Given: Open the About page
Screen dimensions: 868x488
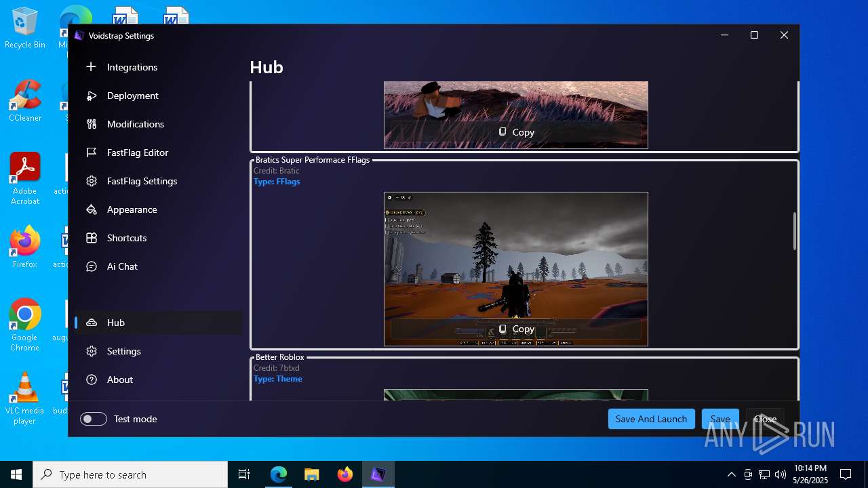Looking at the screenshot, I should (x=159, y=380).
